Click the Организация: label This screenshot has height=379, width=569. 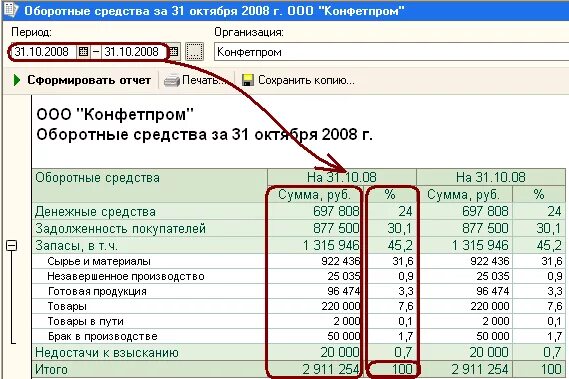pos(249,32)
